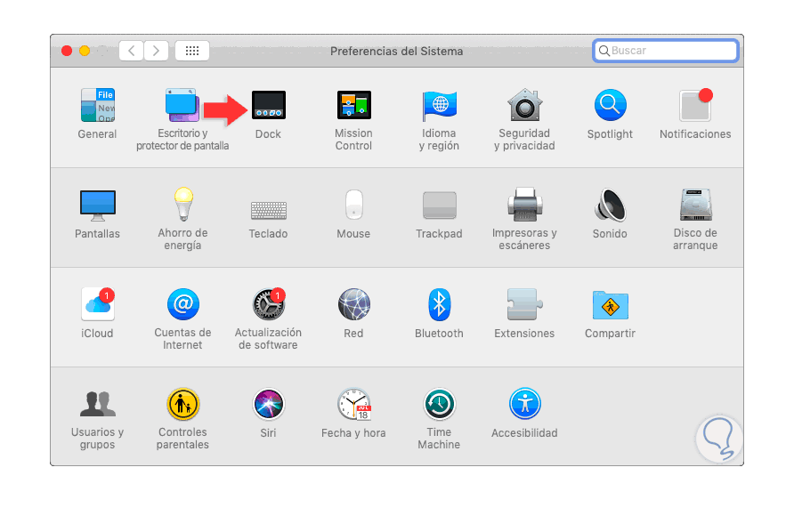Open Controles parentales pane
This screenshot has height=532, width=794.
pyautogui.click(x=183, y=404)
